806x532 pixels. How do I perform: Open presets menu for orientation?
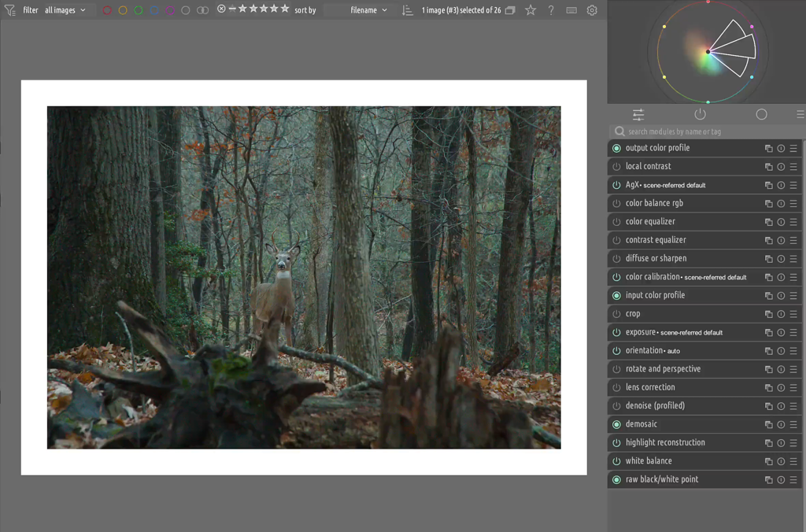pos(793,351)
